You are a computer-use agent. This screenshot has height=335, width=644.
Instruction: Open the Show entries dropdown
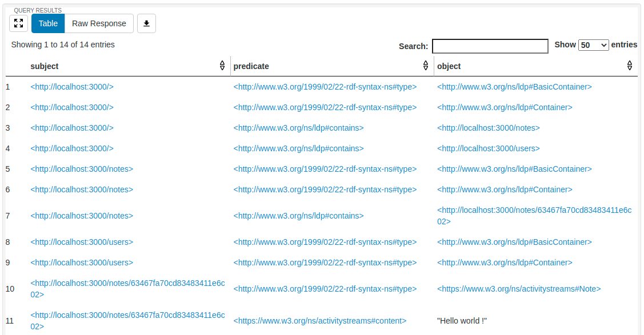coord(594,45)
